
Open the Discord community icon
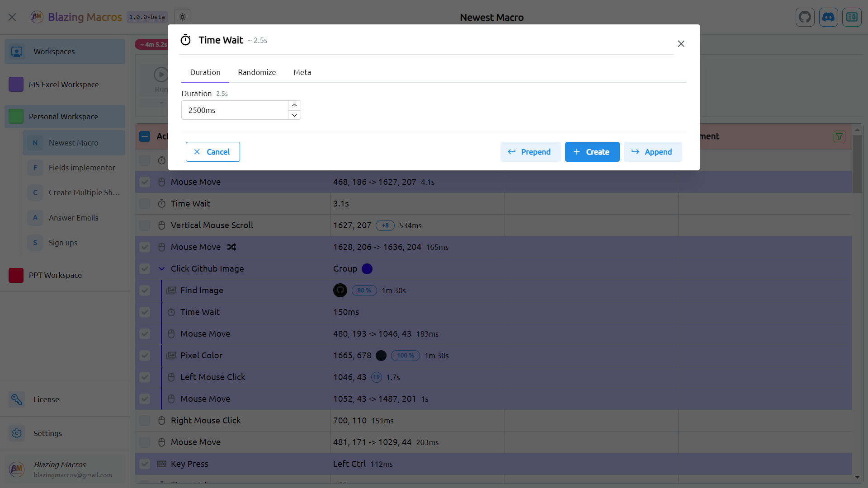pyautogui.click(x=828, y=17)
